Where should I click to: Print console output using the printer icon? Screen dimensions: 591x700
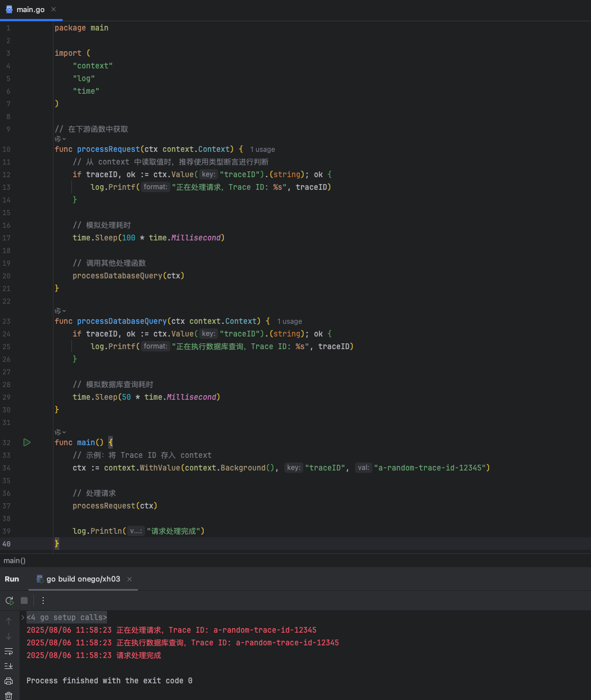click(x=9, y=681)
